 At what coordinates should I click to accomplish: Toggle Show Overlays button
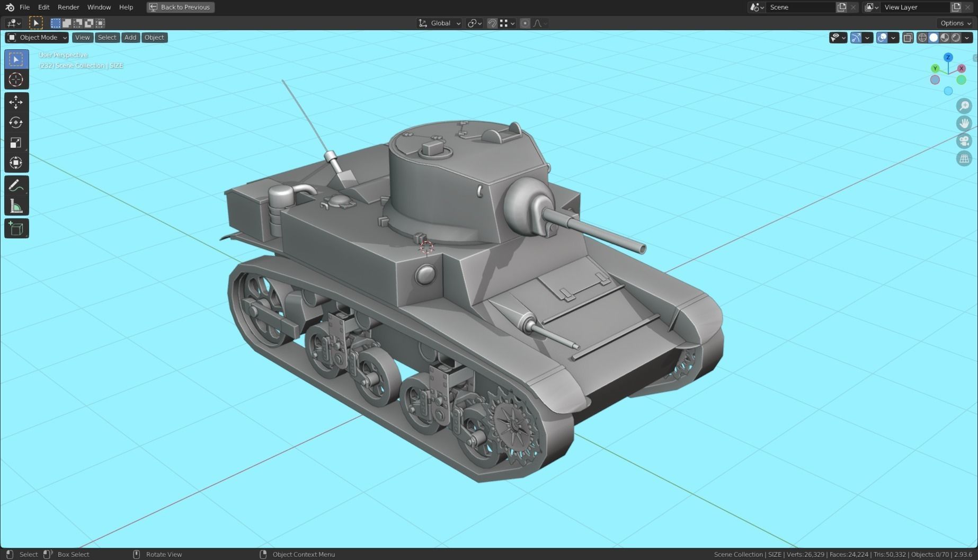[882, 37]
